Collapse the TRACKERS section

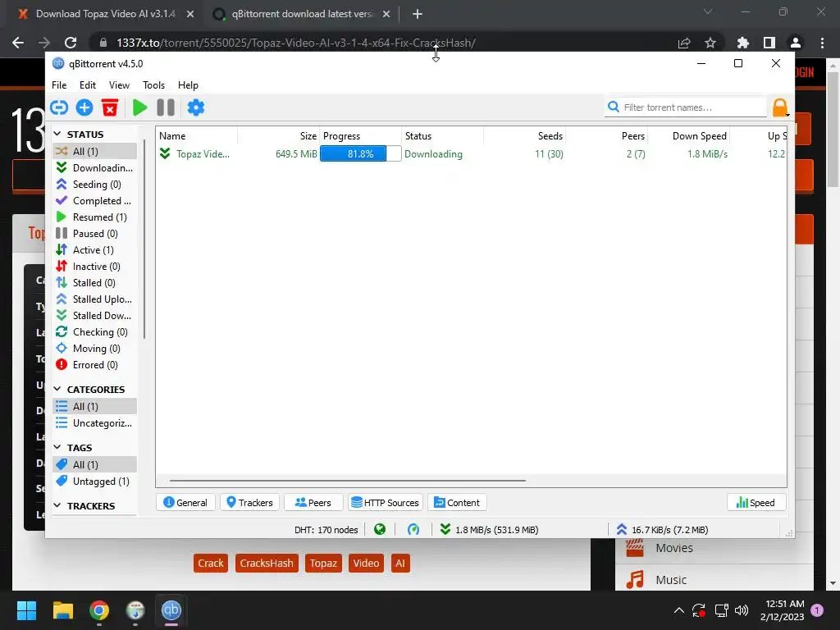57,505
